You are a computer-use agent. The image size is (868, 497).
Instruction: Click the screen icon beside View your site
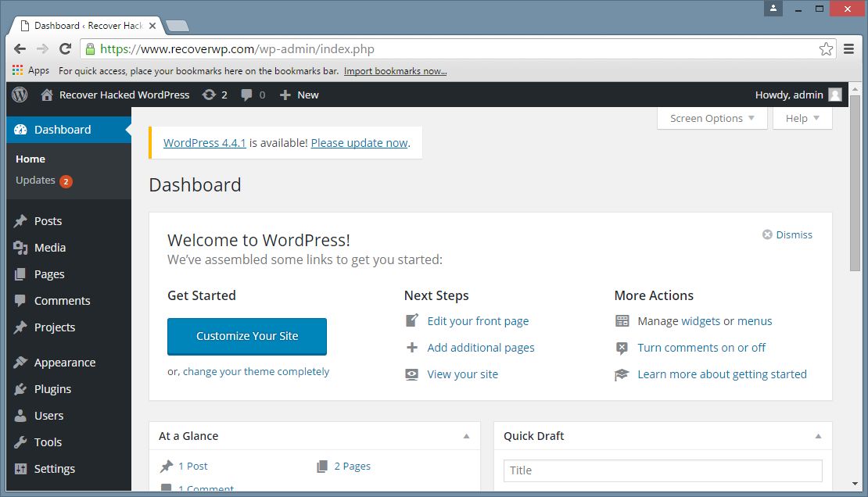click(412, 374)
